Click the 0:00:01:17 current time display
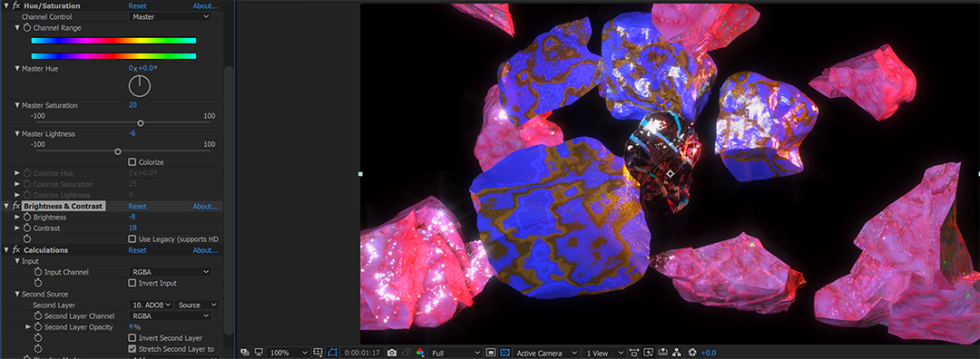This screenshot has height=359, width=980. 362,353
